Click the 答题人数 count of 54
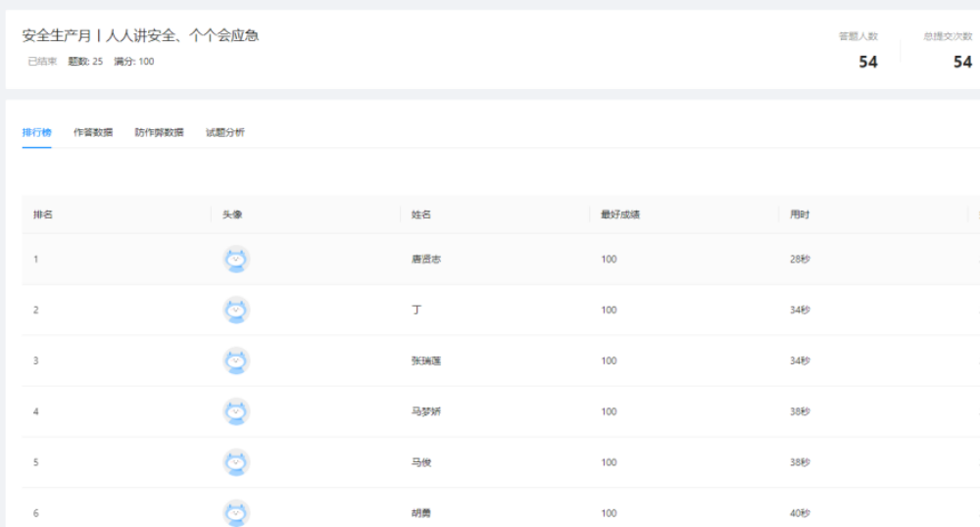The height and width of the screenshot is (527, 980). (x=867, y=62)
